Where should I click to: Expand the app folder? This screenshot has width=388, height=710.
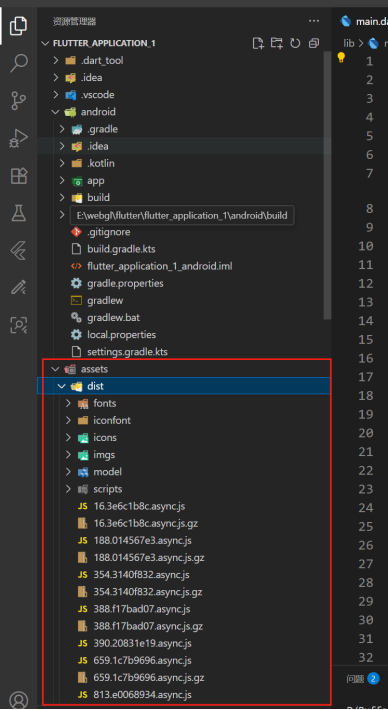[62, 180]
